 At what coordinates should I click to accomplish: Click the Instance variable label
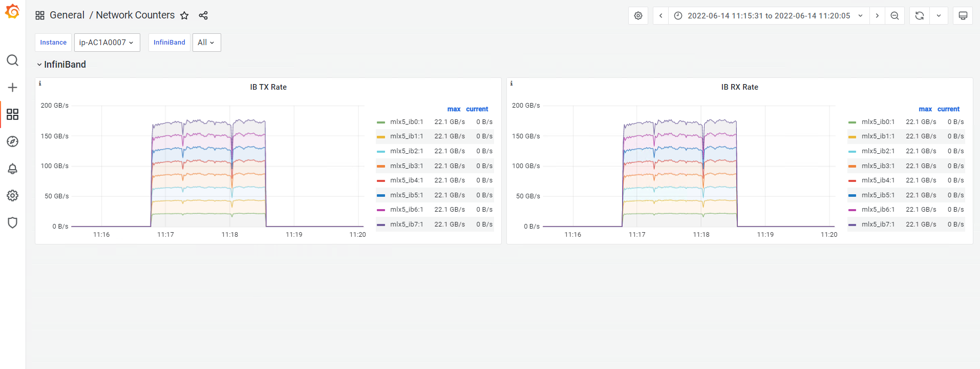point(53,43)
